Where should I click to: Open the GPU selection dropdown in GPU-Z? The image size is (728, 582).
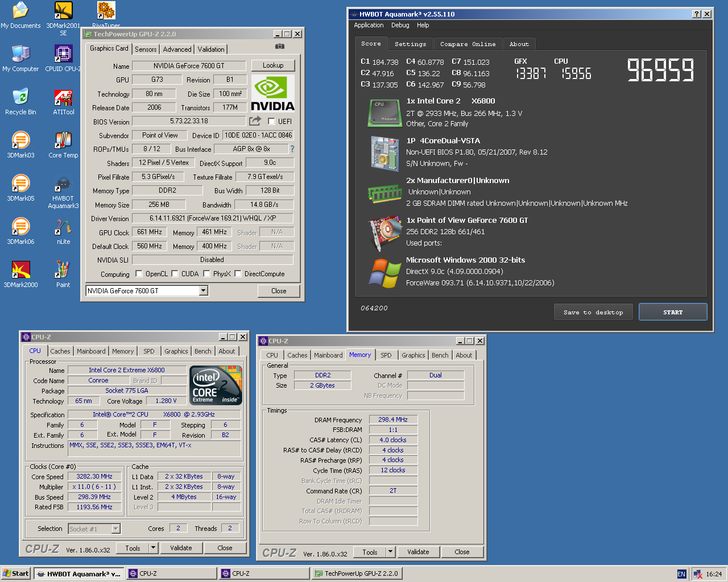[x=203, y=290]
